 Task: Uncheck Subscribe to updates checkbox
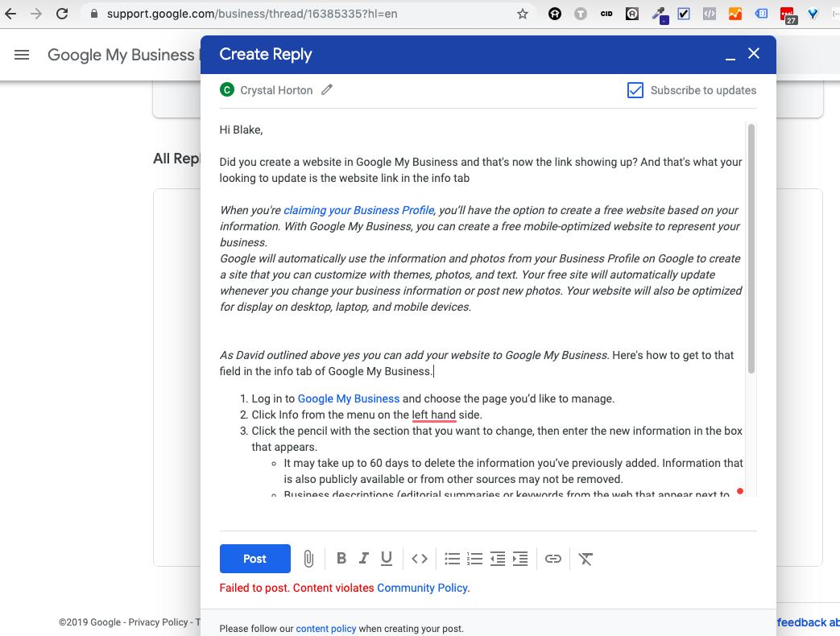[635, 90]
